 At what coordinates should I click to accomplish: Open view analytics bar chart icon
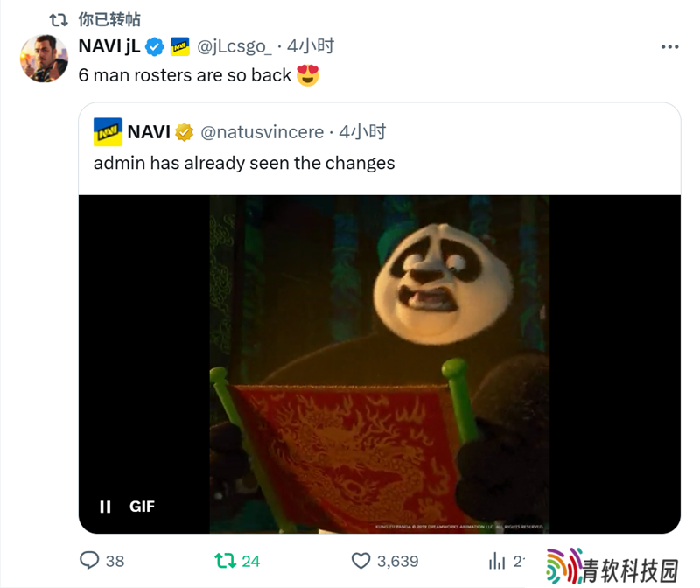tap(497, 561)
